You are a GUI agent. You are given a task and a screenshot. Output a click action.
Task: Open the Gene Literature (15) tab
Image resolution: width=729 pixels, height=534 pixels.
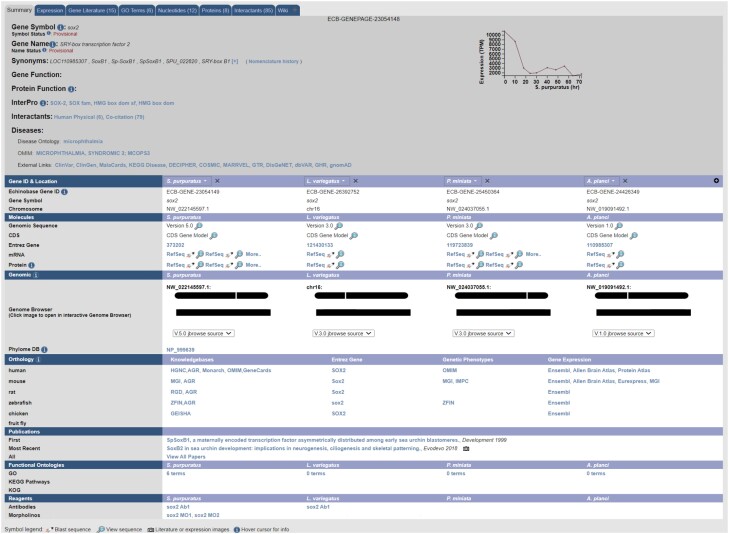click(x=95, y=8)
